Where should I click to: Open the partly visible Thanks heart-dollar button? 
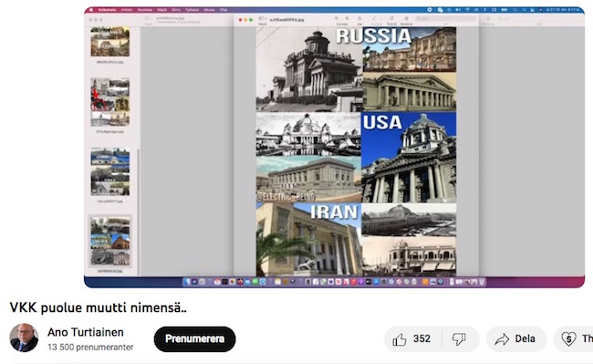click(573, 339)
